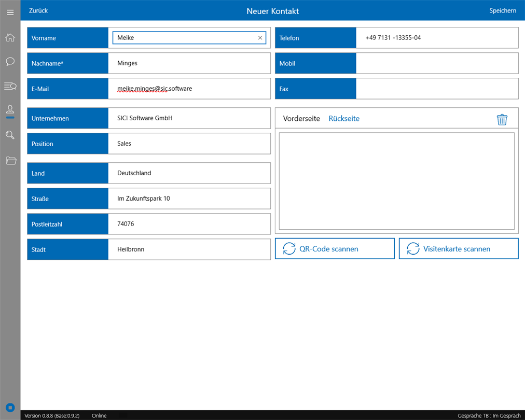Select the contacts person icon
Screen dimensions: 525x420
click(10, 109)
